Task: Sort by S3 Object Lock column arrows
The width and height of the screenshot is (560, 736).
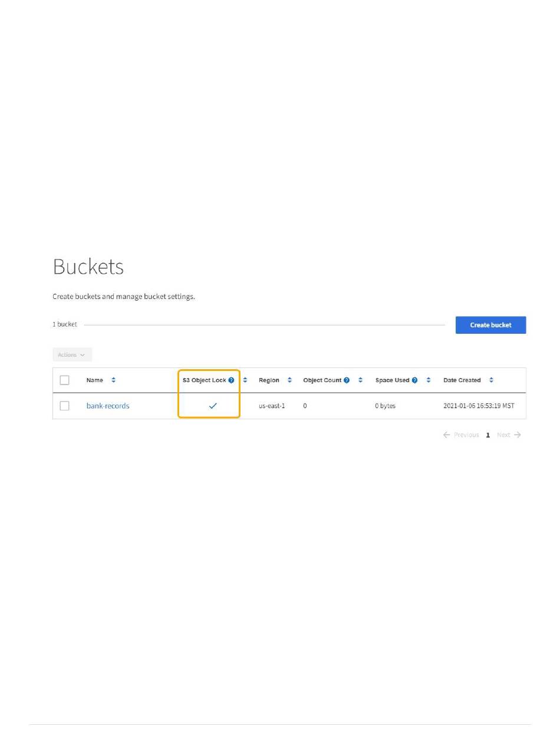Action: click(245, 380)
